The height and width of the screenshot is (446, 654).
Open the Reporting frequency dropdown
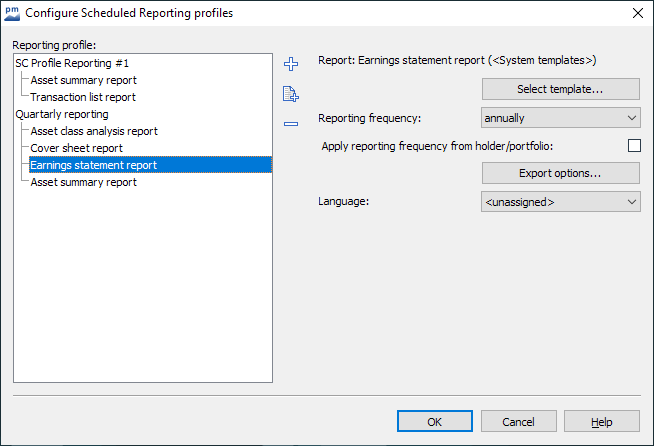click(x=560, y=118)
